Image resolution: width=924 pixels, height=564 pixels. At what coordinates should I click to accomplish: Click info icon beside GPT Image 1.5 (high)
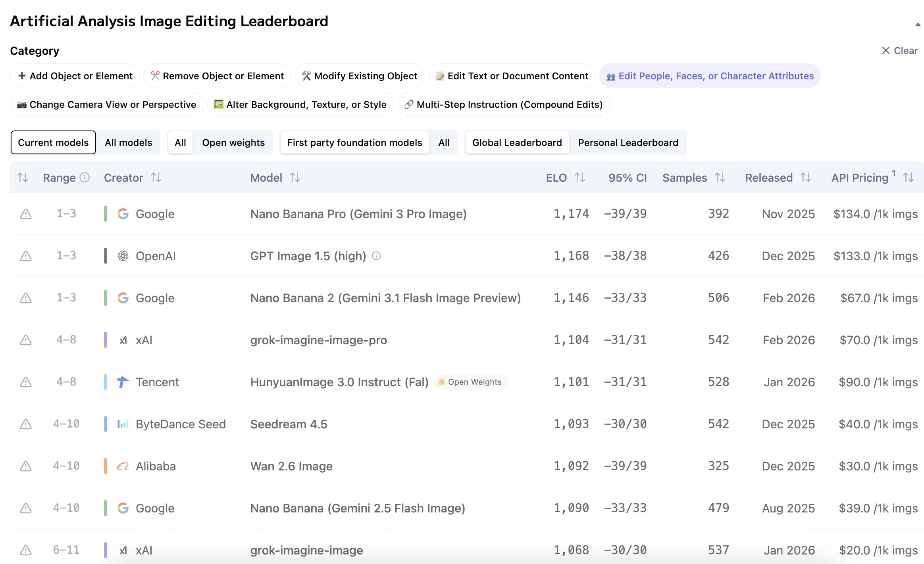tap(376, 256)
